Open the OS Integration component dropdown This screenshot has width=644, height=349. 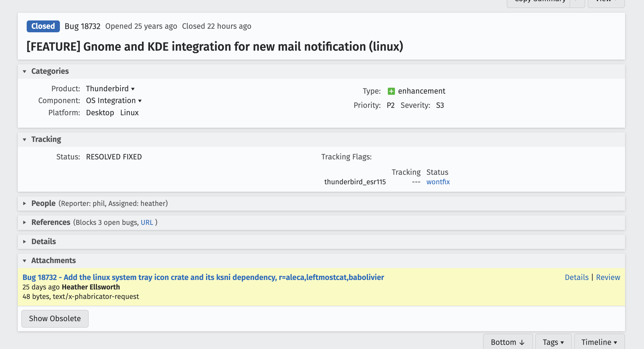114,100
